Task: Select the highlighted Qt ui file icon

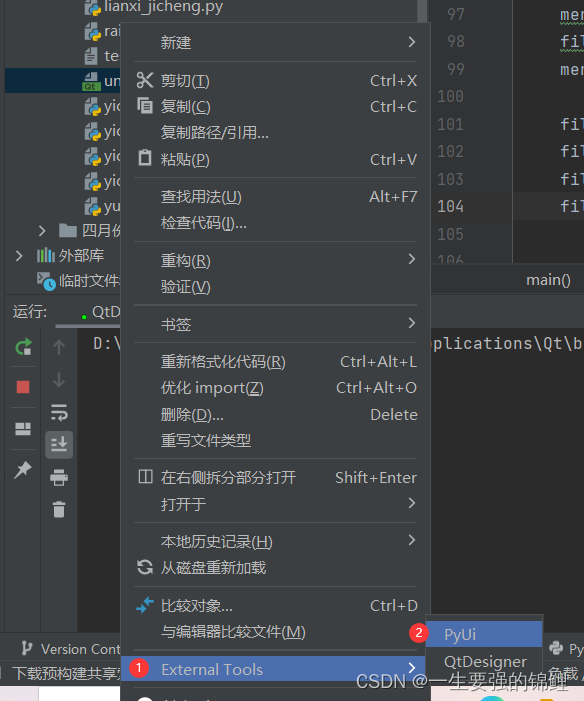Action: 91,81
